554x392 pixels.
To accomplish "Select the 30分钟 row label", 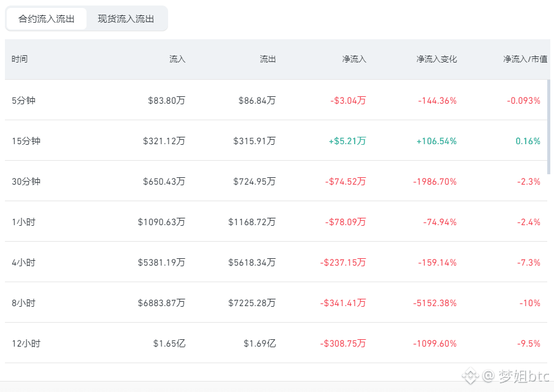I will (26, 182).
